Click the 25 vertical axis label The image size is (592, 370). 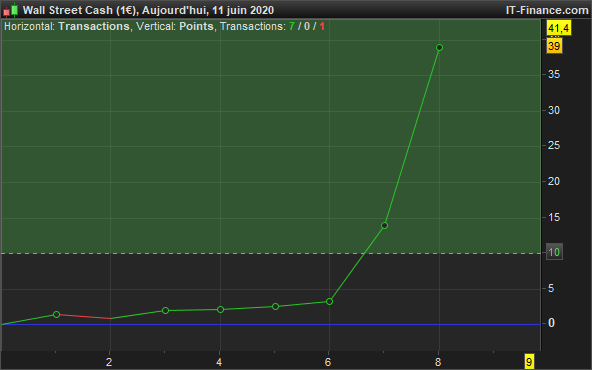(554, 145)
